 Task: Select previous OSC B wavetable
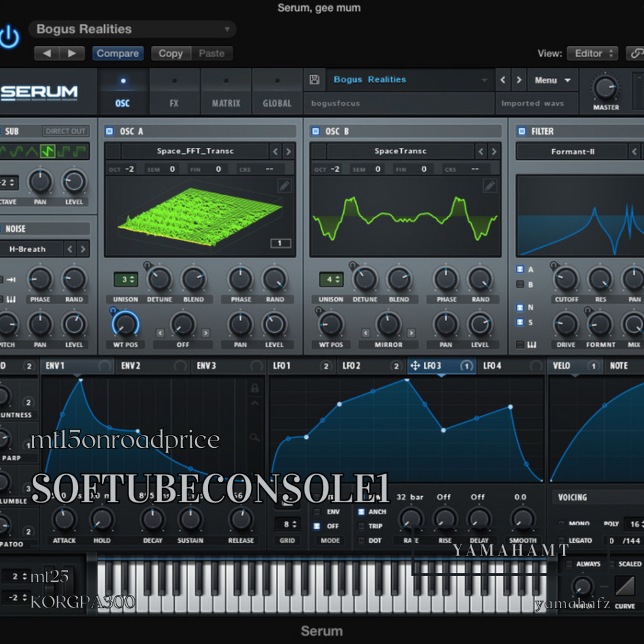[x=480, y=152]
